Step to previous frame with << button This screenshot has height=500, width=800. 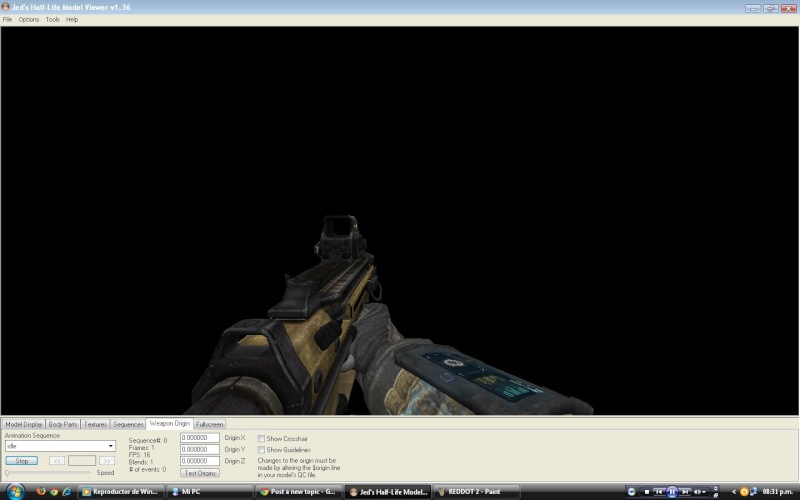click(x=57, y=461)
